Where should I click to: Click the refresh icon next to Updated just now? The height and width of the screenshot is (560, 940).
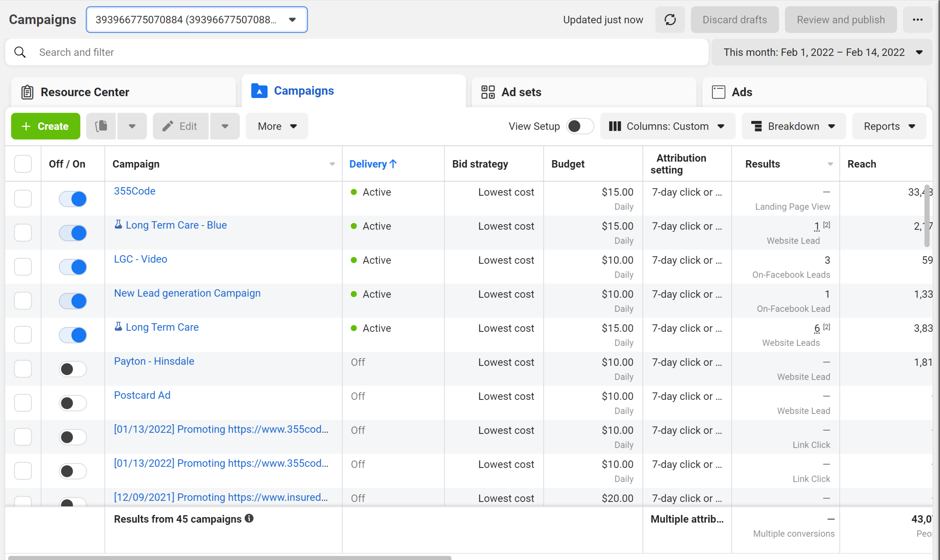[670, 20]
